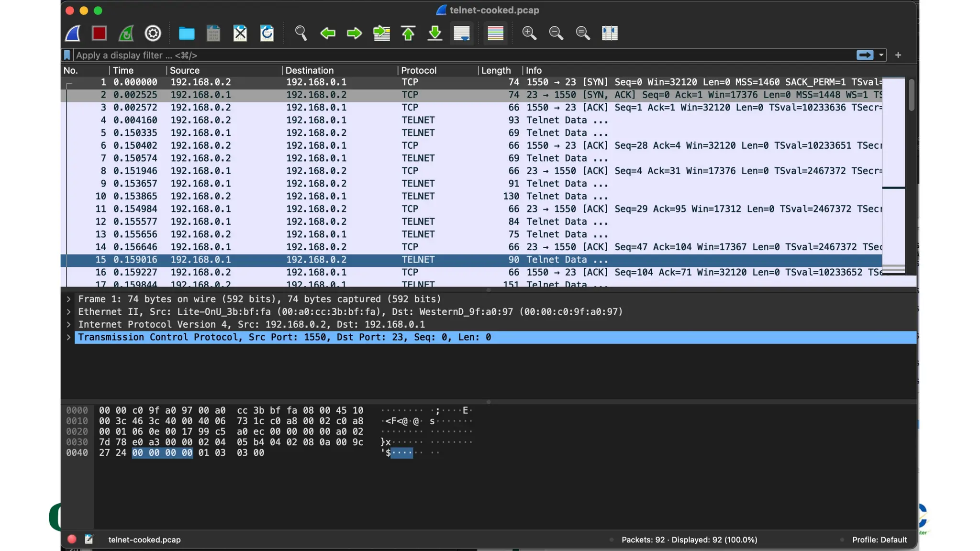Expand the Ethernet II tree item
The image size is (980, 551).
(69, 312)
